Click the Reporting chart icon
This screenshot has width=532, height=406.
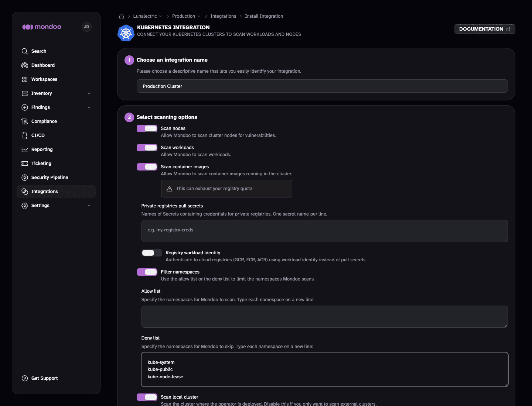click(25, 149)
